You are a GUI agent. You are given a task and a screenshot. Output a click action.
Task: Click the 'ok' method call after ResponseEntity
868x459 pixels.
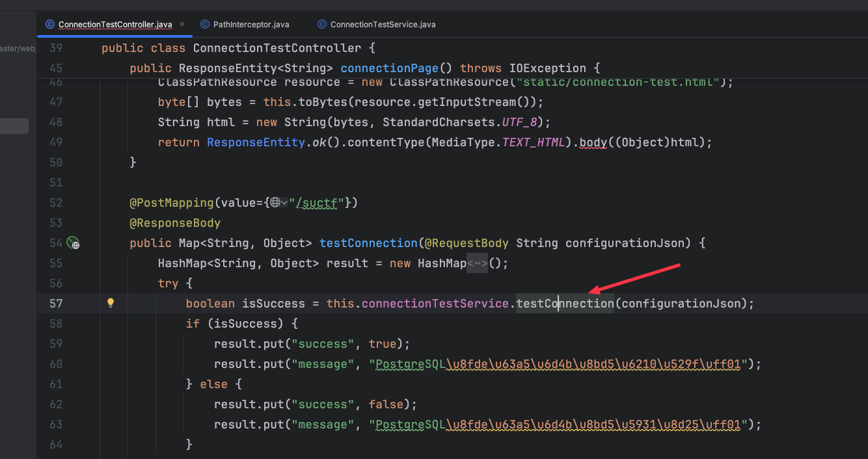point(319,142)
